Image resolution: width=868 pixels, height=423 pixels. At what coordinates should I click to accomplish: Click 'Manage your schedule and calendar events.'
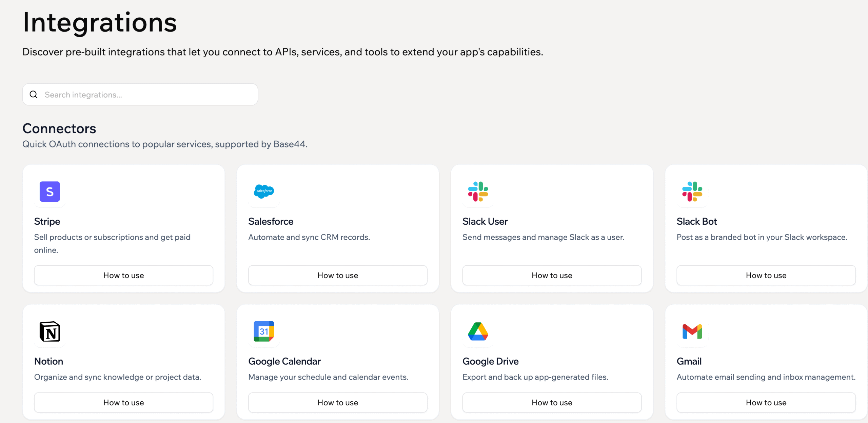[329, 377]
